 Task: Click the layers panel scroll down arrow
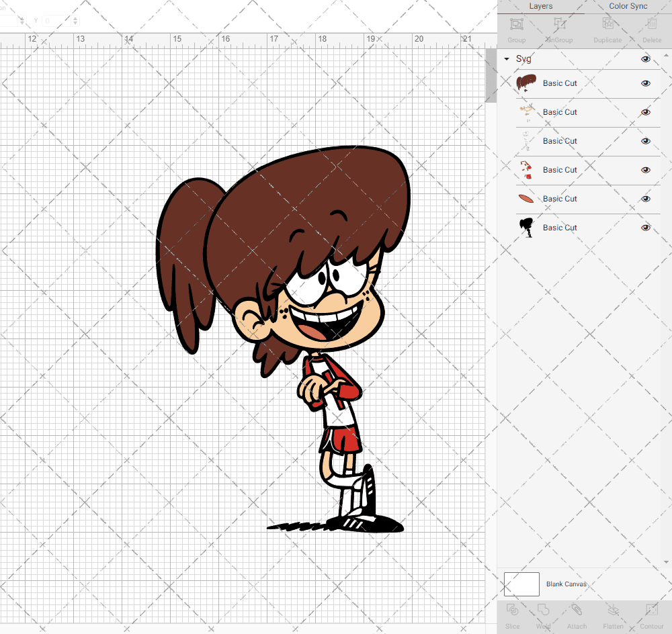tap(665, 562)
